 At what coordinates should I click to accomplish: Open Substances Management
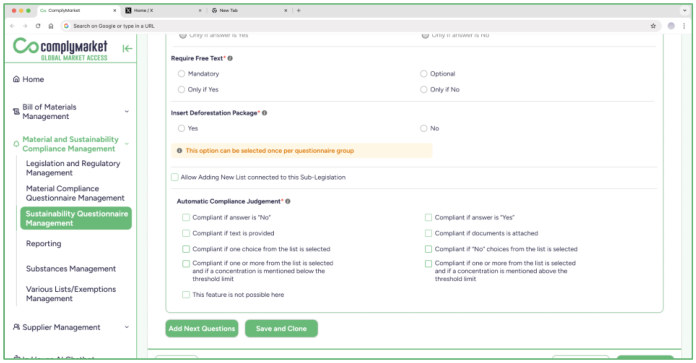(71, 269)
